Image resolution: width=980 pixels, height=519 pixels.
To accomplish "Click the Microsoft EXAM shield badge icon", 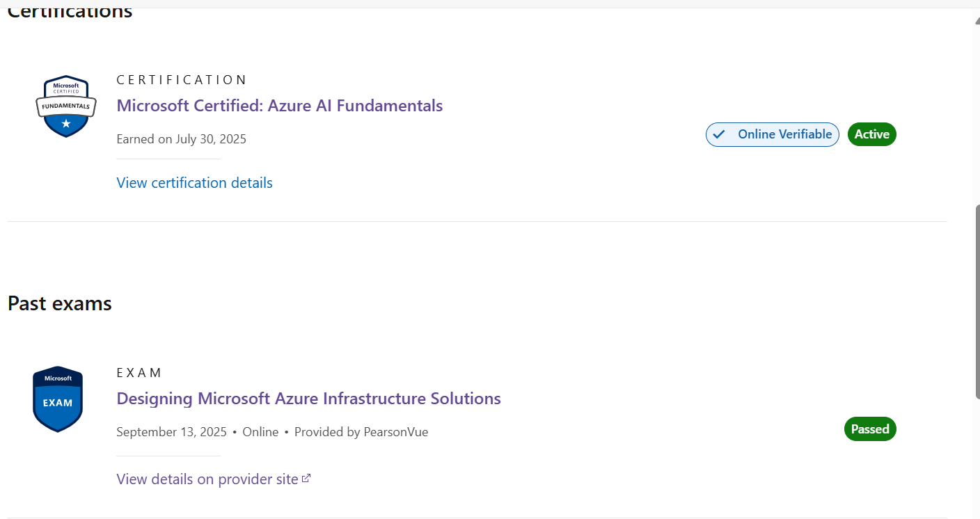I will [x=57, y=399].
